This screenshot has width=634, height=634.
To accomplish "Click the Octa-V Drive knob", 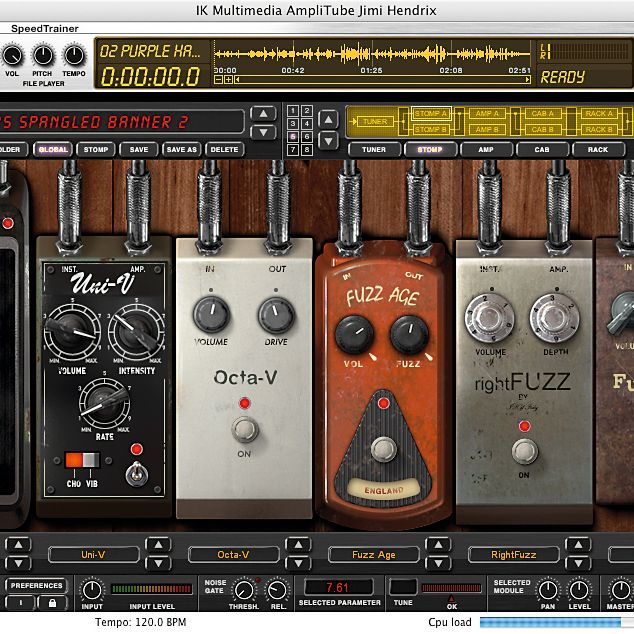I will (x=277, y=315).
